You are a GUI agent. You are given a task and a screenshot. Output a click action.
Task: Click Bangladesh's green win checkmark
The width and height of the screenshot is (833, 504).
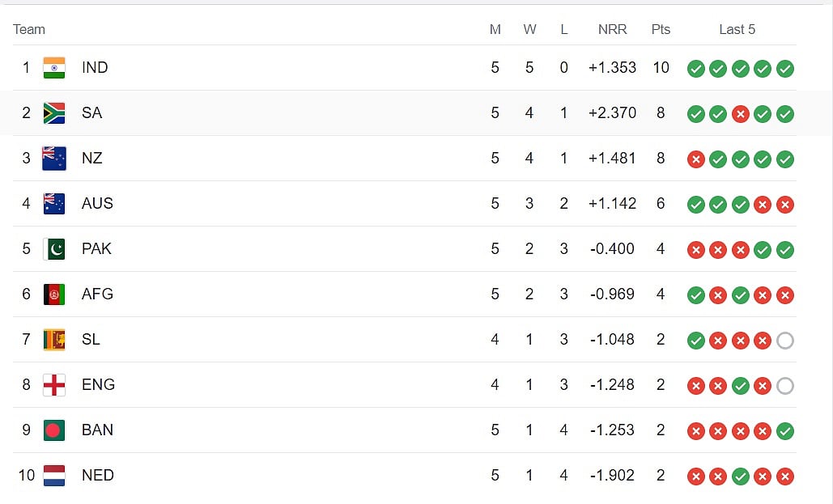coord(784,431)
